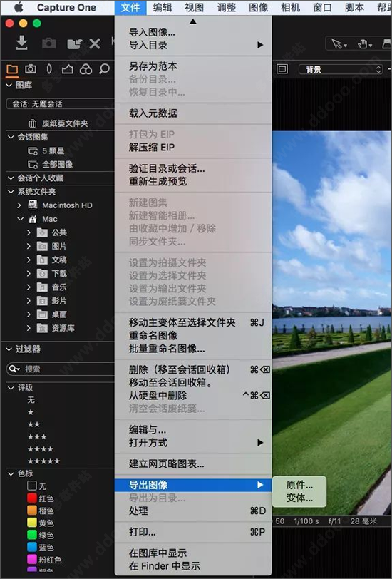The height and width of the screenshot is (579, 392).
Task: Open the Capture camera tool tab
Action: 31,69
